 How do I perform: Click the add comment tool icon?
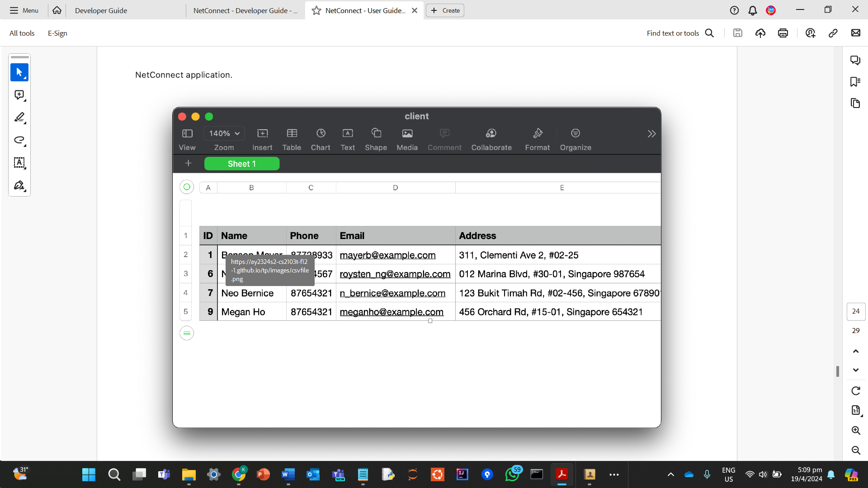(19, 95)
